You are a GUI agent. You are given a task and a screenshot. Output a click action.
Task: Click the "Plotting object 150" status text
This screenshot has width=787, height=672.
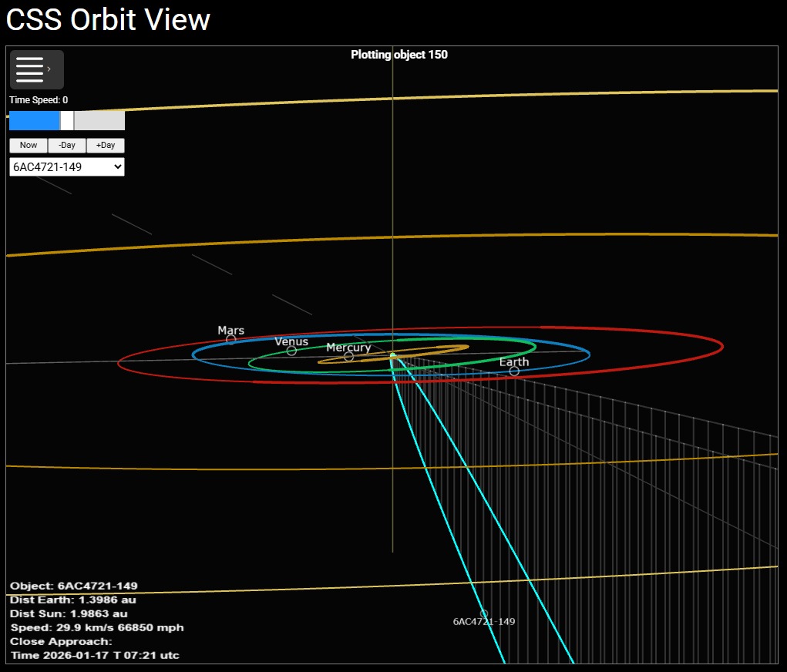[x=399, y=55]
